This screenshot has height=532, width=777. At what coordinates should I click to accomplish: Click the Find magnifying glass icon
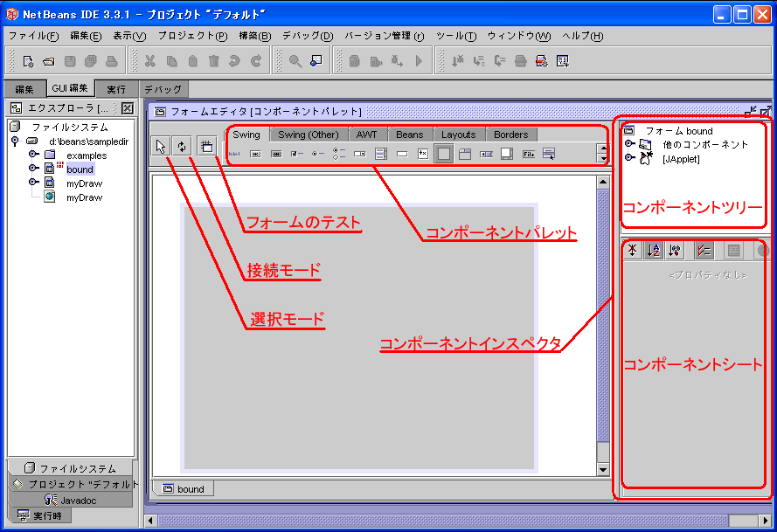pos(295,61)
